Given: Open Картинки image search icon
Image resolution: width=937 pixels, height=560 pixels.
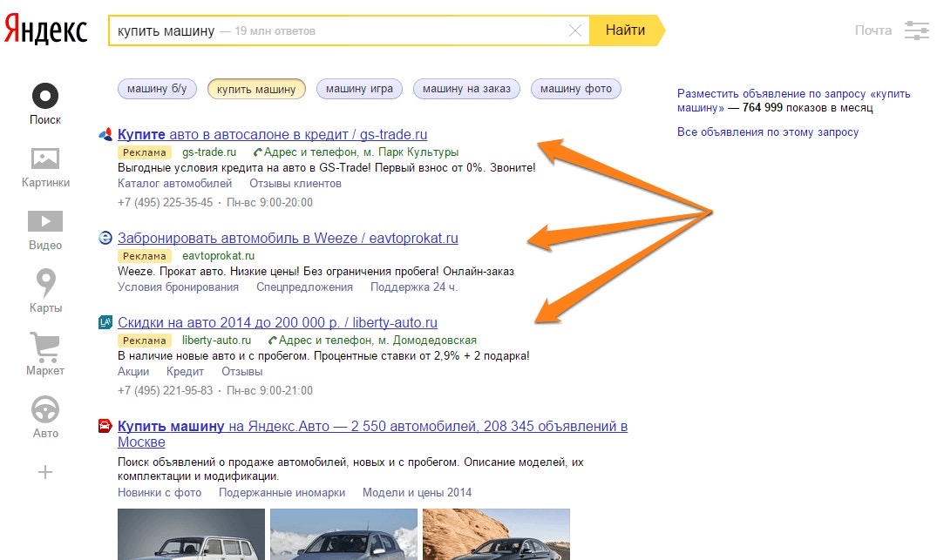Looking at the screenshot, I should [45, 159].
